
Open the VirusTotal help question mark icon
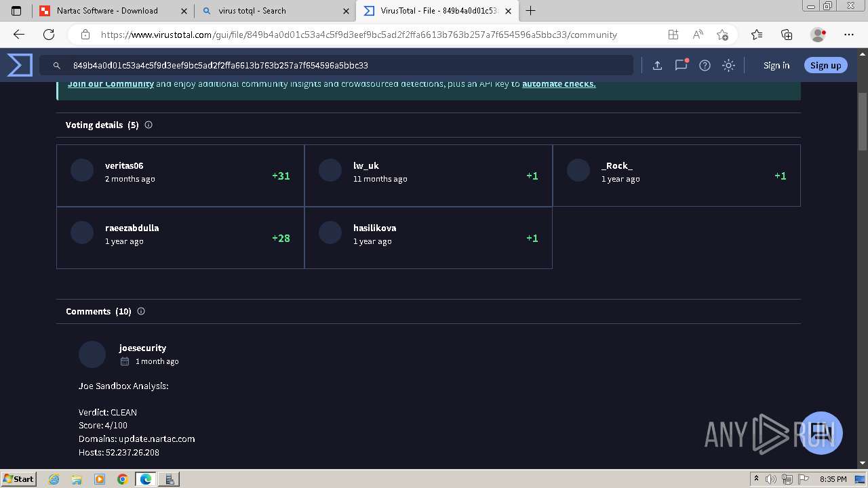(705, 65)
